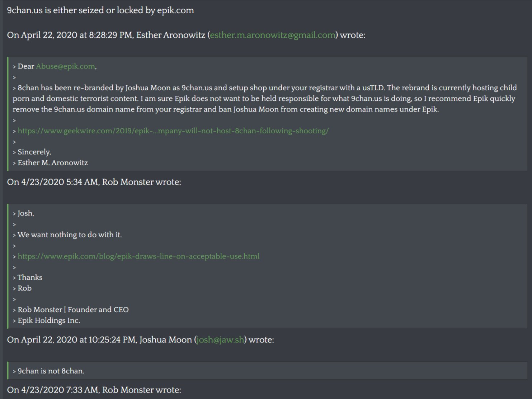Click the 'Sincerely,' line in first quote
The width and height of the screenshot is (532, 399).
[x=32, y=152]
